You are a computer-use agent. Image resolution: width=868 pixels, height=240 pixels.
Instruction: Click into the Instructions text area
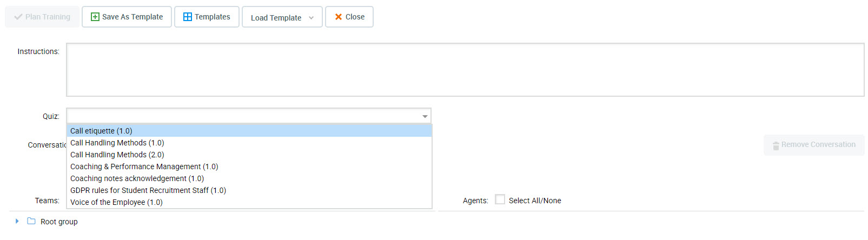(x=465, y=70)
